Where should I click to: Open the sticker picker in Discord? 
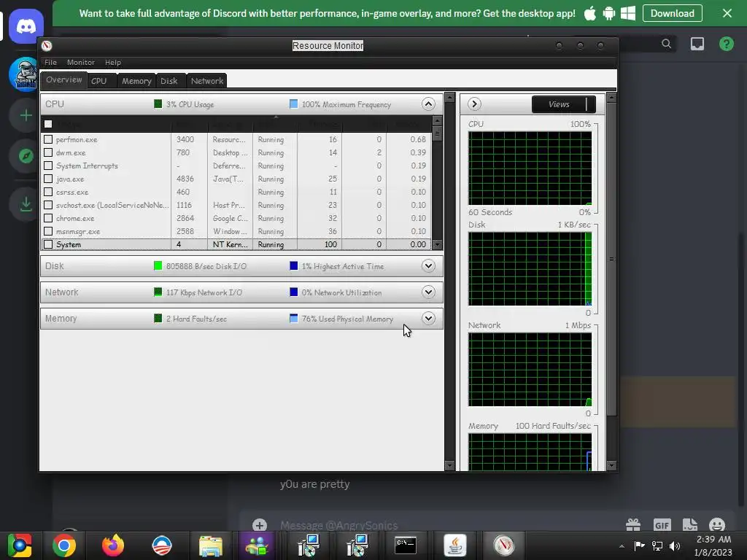(x=690, y=525)
